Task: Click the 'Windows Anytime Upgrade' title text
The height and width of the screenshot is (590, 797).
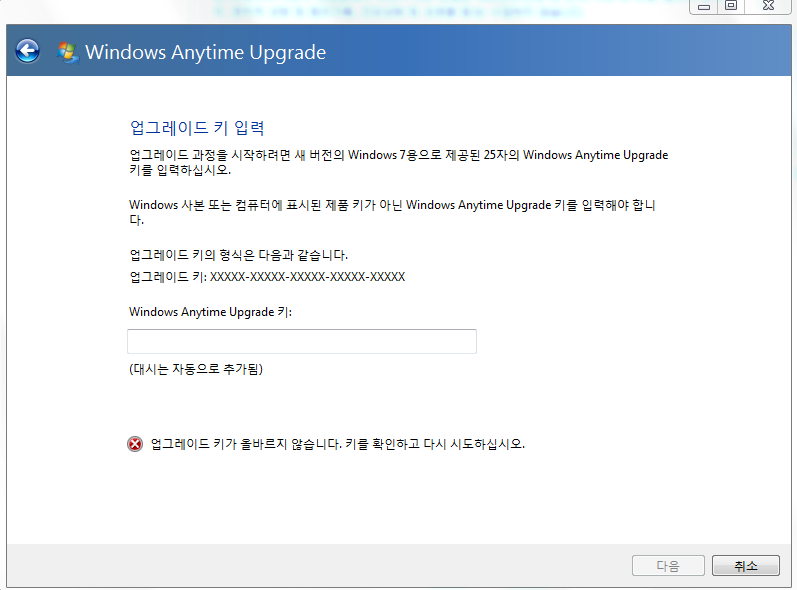Action: pyautogui.click(x=205, y=52)
